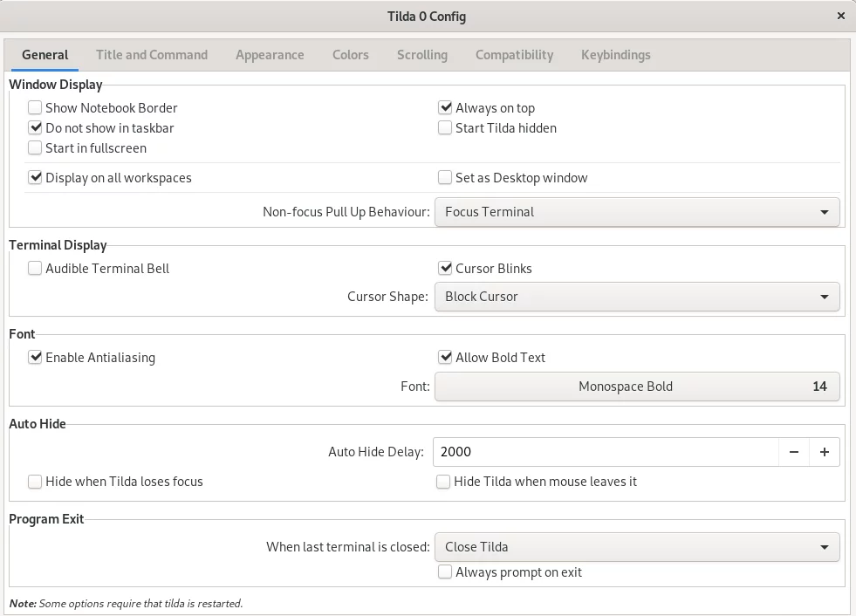Switch to the Colors tab
Image resolution: width=856 pixels, height=616 pixels.
tap(351, 55)
